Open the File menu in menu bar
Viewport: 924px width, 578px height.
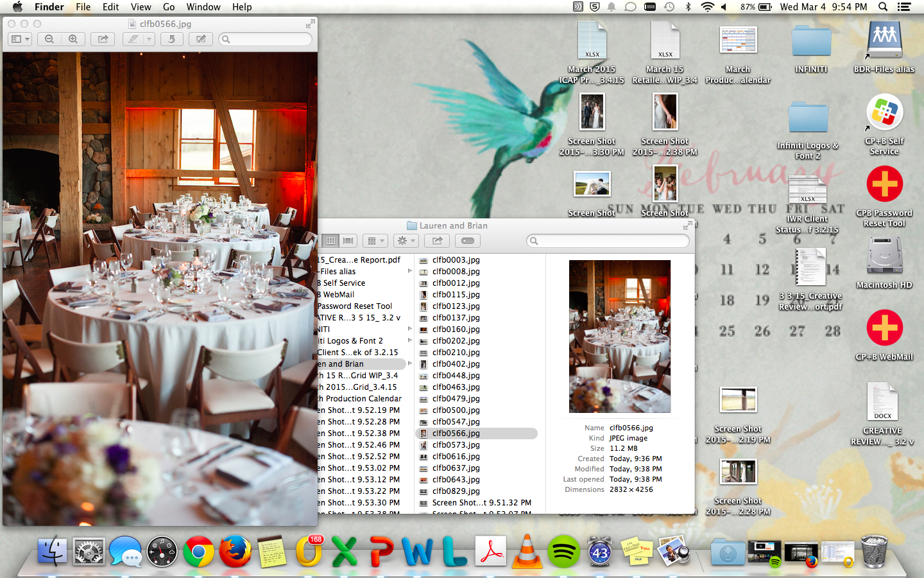tap(83, 7)
